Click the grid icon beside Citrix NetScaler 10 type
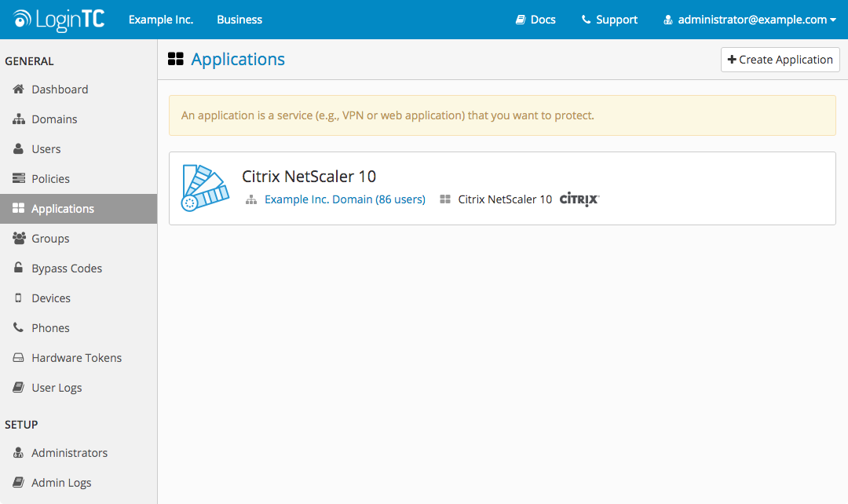 [x=445, y=199]
